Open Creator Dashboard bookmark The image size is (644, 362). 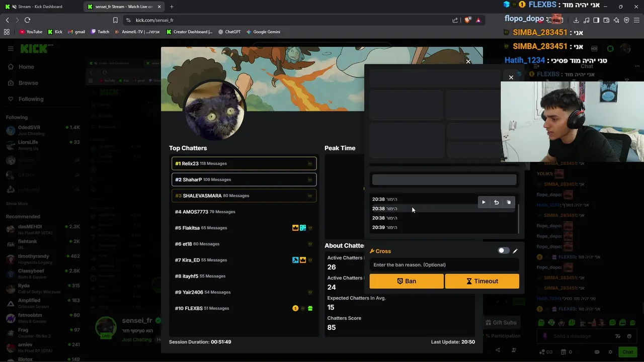click(190, 32)
